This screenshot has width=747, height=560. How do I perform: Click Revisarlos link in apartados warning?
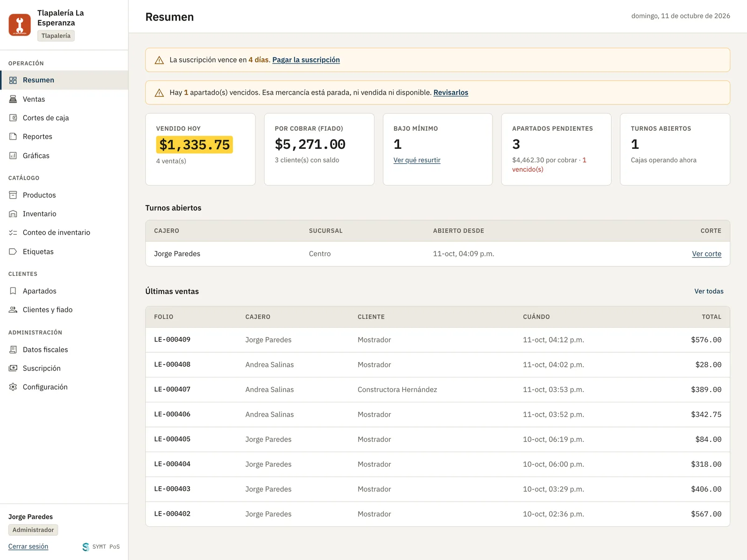(451, 92)
